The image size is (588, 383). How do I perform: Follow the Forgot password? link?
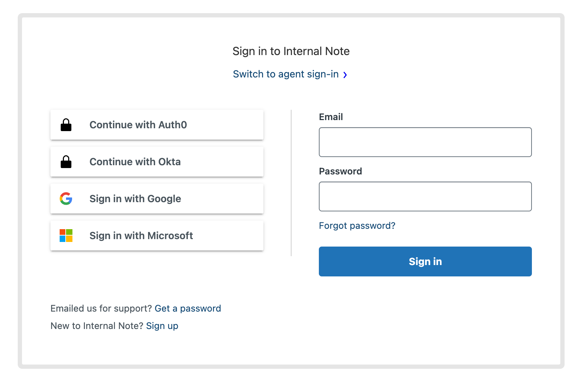pyautogui.click(x=357, y=226)
